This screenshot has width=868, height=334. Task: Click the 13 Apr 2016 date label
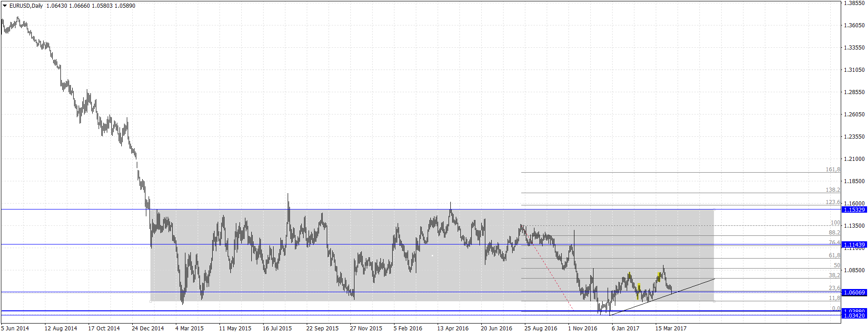pyautogui.click(x=453, y=329)
